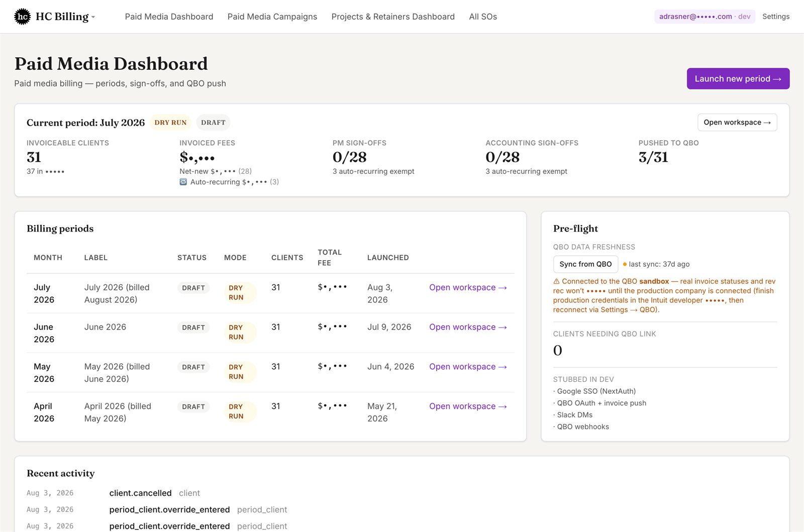
Task: Open Paid Media Campaigns nav item
Action: pos(272,17)
